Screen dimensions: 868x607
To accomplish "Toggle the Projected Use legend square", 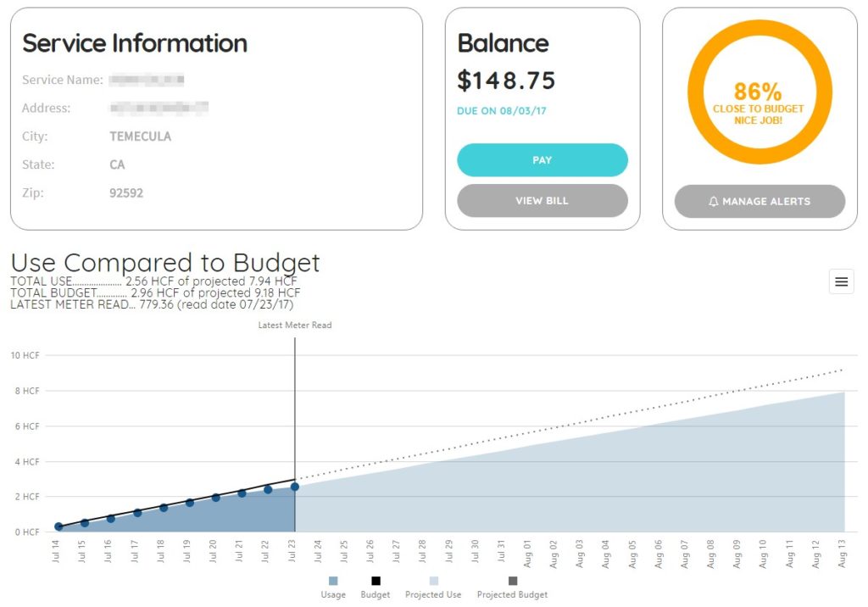I will click(433, 581).
